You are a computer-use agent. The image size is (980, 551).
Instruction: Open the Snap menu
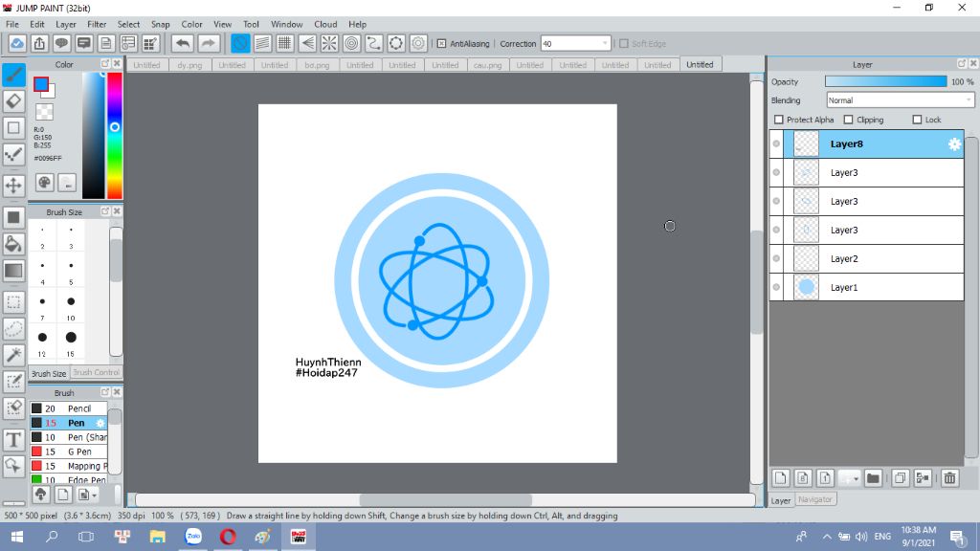point(160,24)
